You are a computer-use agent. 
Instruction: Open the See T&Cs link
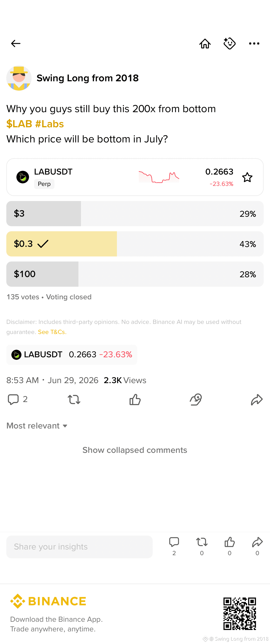[52, 332]
